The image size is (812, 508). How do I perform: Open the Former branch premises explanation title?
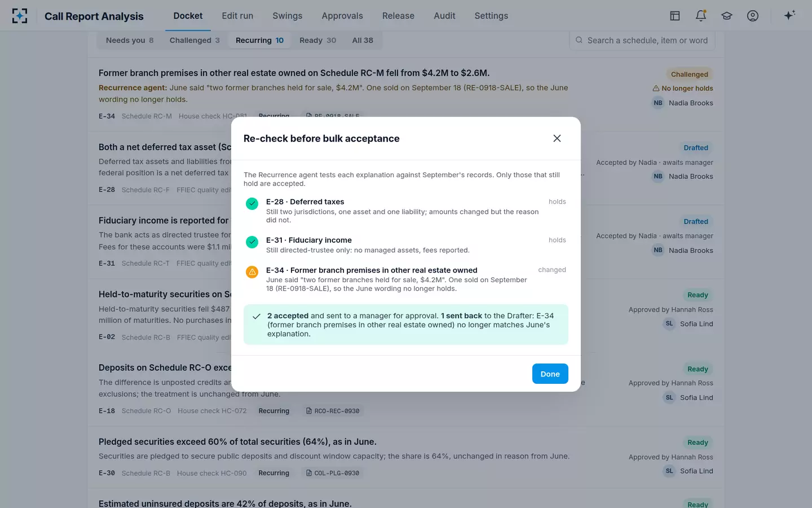pos(294,73)
